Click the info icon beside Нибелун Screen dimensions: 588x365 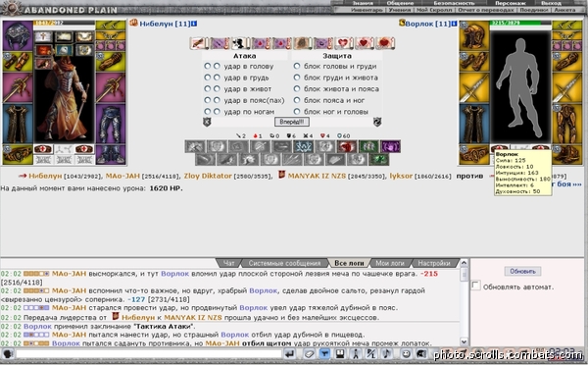coord(194,24)
